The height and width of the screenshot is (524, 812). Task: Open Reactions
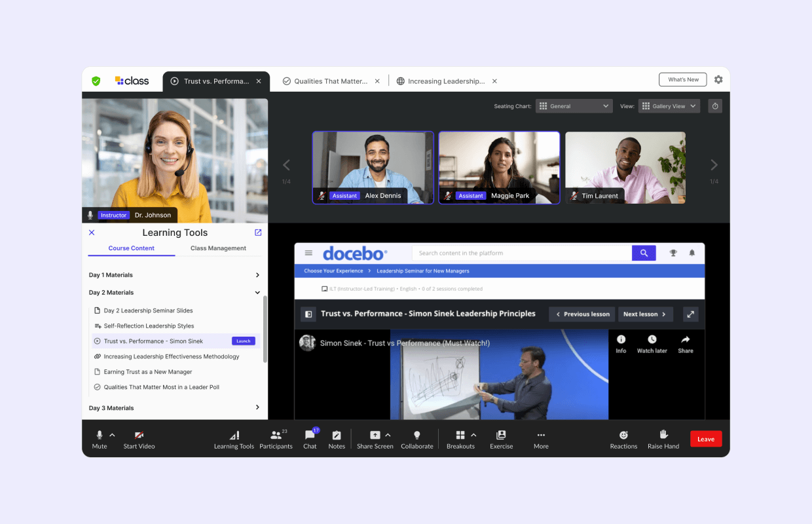[623, 439]
